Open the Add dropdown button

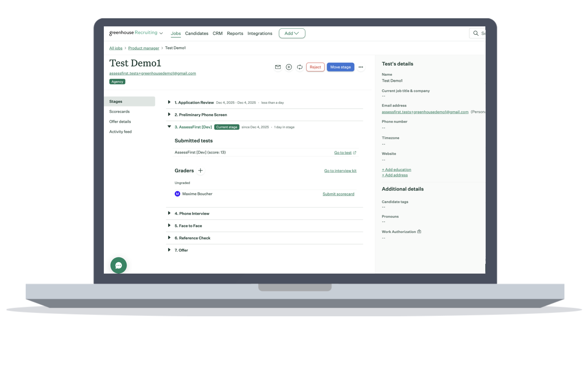point(292,33)
